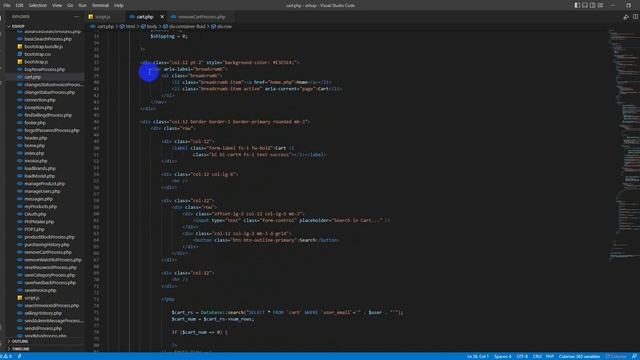
Task: Click the body breadcrumb segment
Action: [149, 27]
